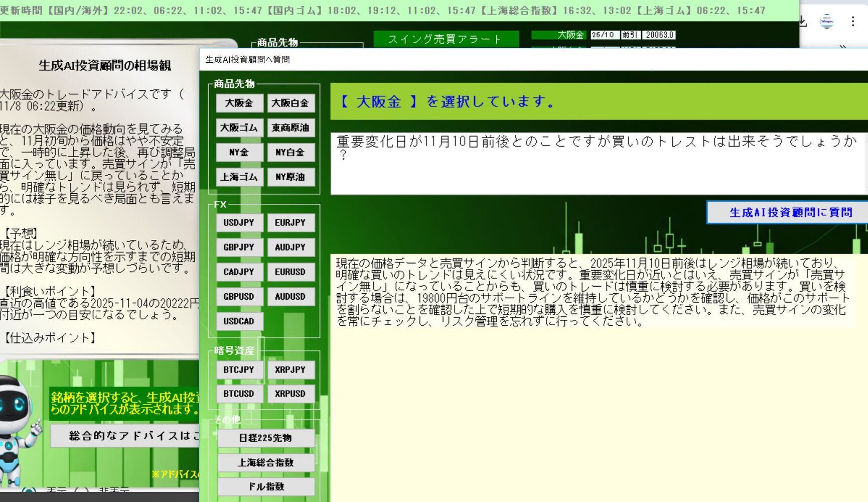This screenshot has width=868, height=502.
Task: Select the NY原油 button
Action: click(x=291, y=177)
